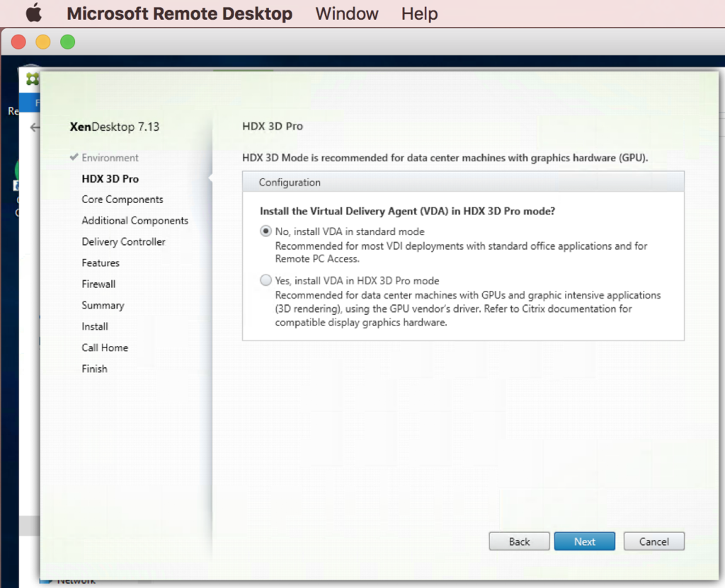Select the Features step
The image size is (725, 588).
coord(101,263)
